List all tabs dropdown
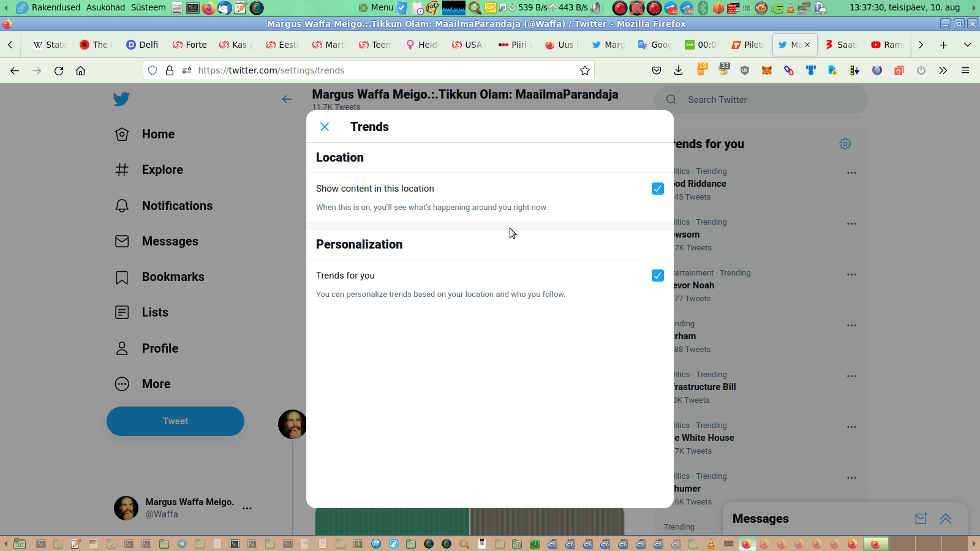This screenshot has height=551, width=980. pyautogui.click(x=968, y=45)
